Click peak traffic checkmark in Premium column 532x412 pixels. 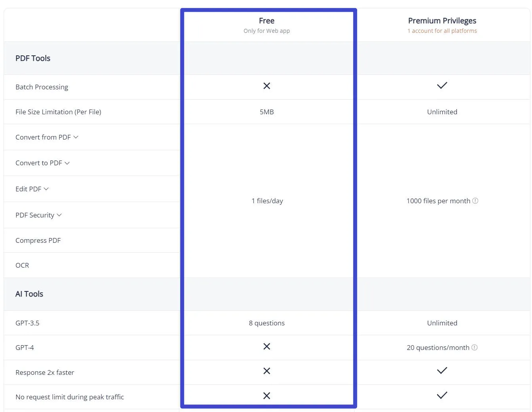442,395
